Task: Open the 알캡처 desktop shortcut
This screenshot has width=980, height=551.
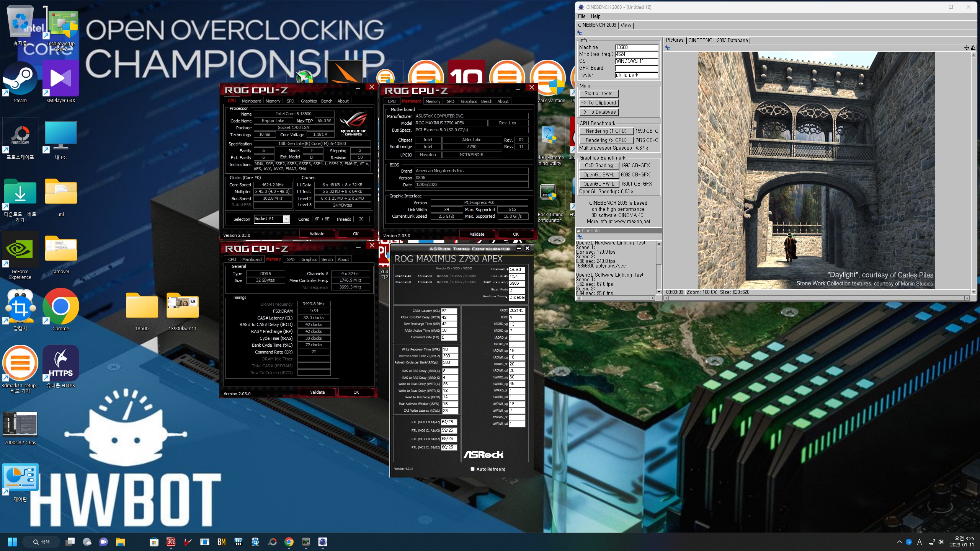Action: point(20,310)
